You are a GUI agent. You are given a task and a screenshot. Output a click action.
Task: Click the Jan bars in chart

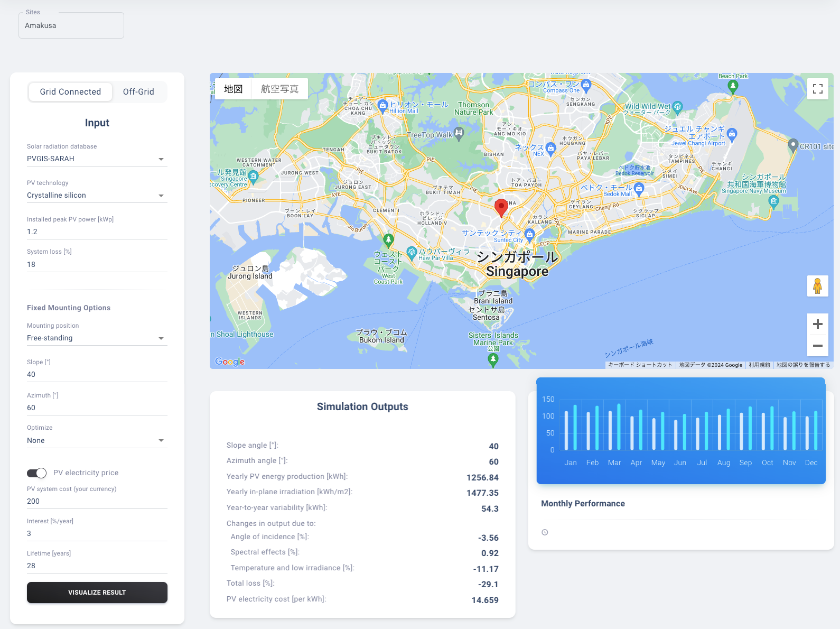571,427
